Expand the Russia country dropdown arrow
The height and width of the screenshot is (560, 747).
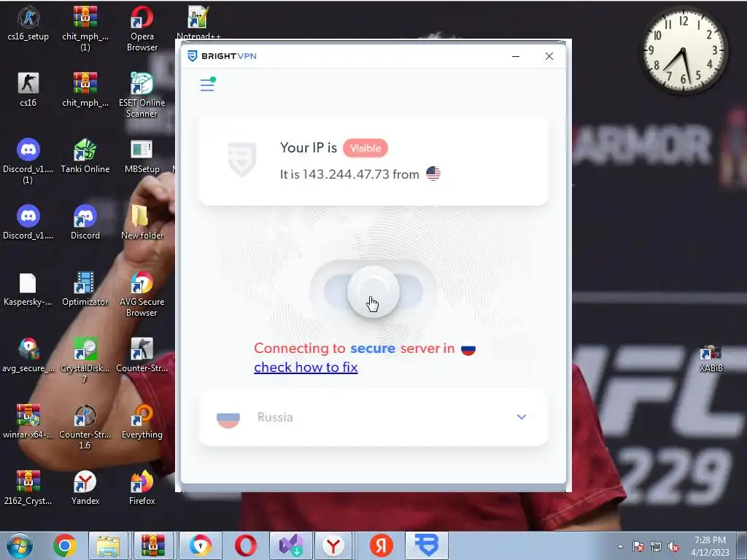click(x=522, y=417)
